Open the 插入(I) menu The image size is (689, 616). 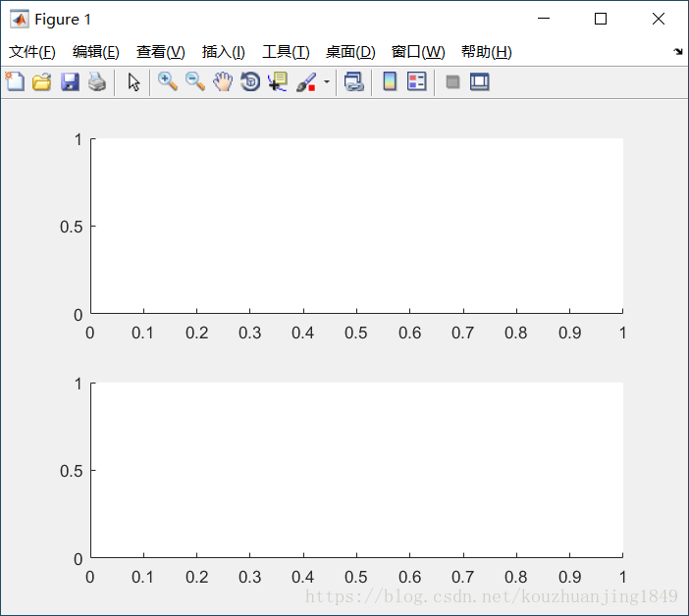coord(223,52)
